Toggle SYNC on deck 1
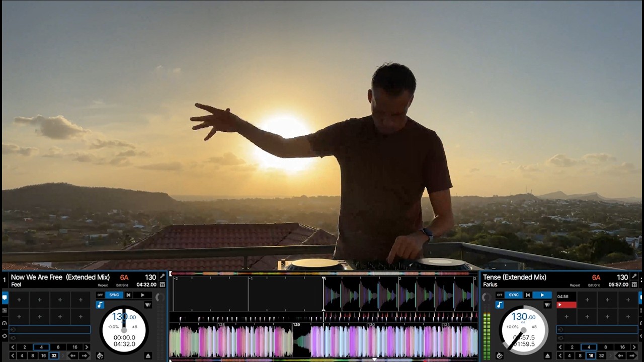Viewport: 644px width, 362px height. coord(114,295)
